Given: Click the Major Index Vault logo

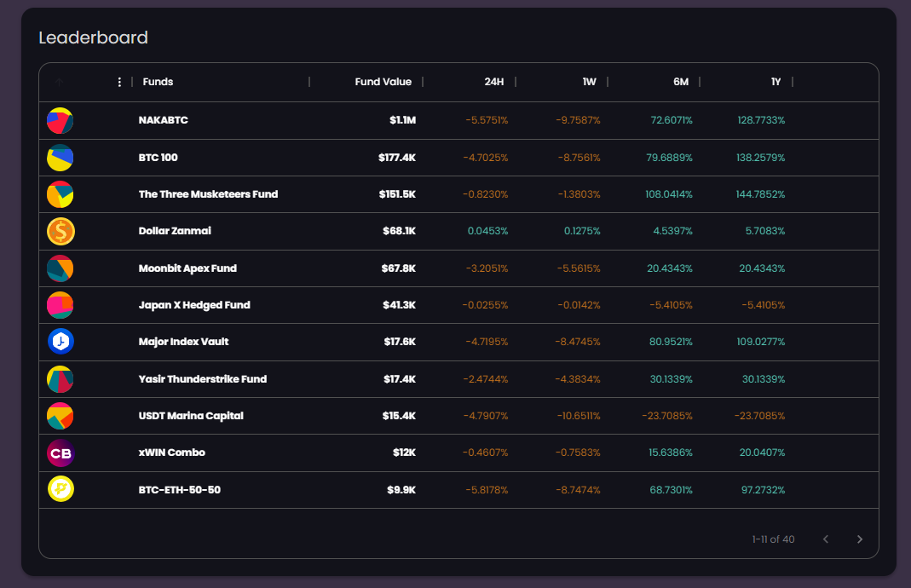Looking at the screenshot, I should pos(60,342).
